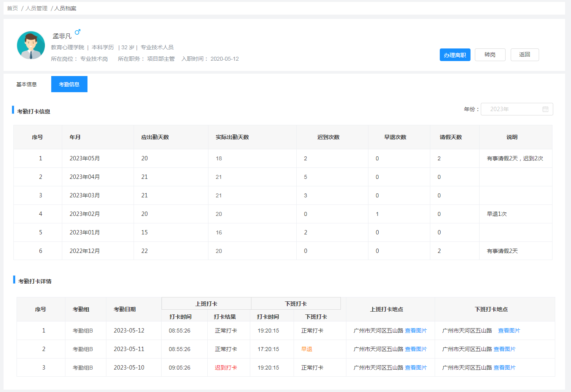Click the employee avatar picture

(x=31, y=45)
